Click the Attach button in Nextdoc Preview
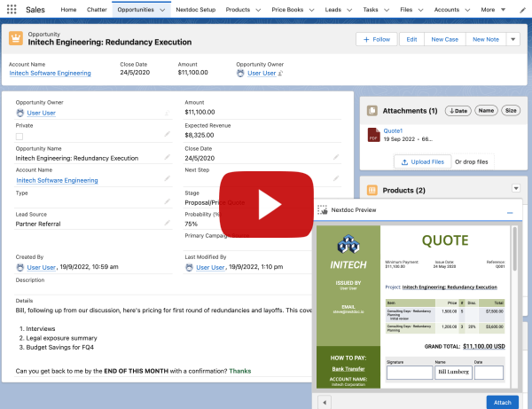The width and height of the screenshot is (532, 409). (x=502, y=402)
